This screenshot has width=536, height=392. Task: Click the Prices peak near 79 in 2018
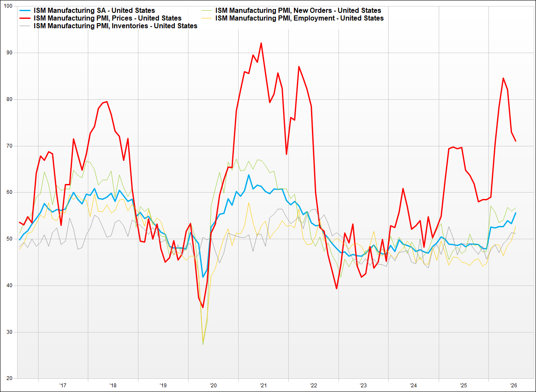[x=107, y=102]
